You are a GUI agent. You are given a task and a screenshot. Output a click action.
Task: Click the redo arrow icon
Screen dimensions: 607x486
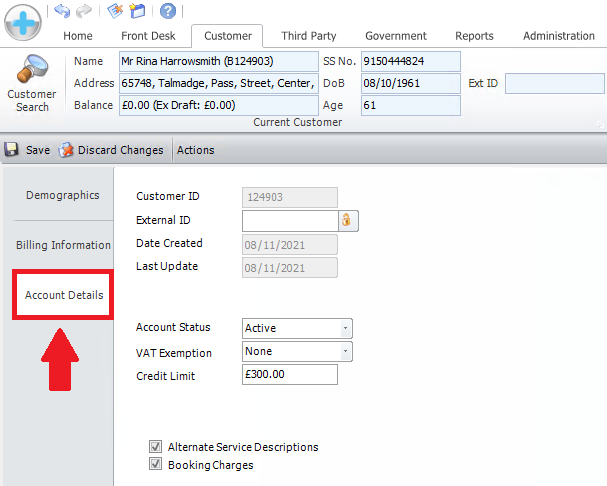[x=84, y=11]
